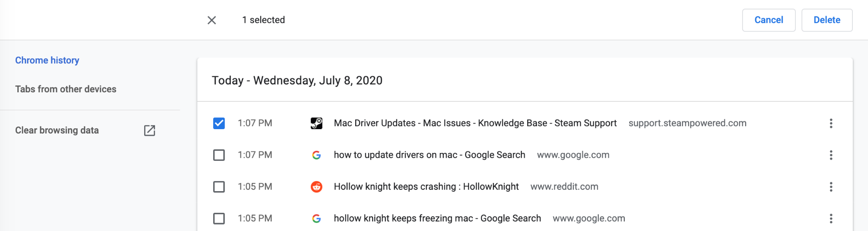Click the Delete button

pyautogui.click(x=827, y=20)
